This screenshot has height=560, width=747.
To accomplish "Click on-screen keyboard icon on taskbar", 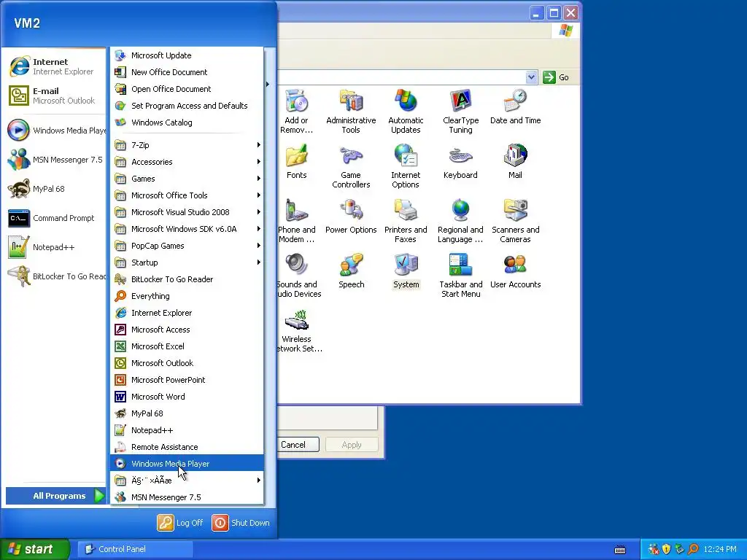I will 620,550.
